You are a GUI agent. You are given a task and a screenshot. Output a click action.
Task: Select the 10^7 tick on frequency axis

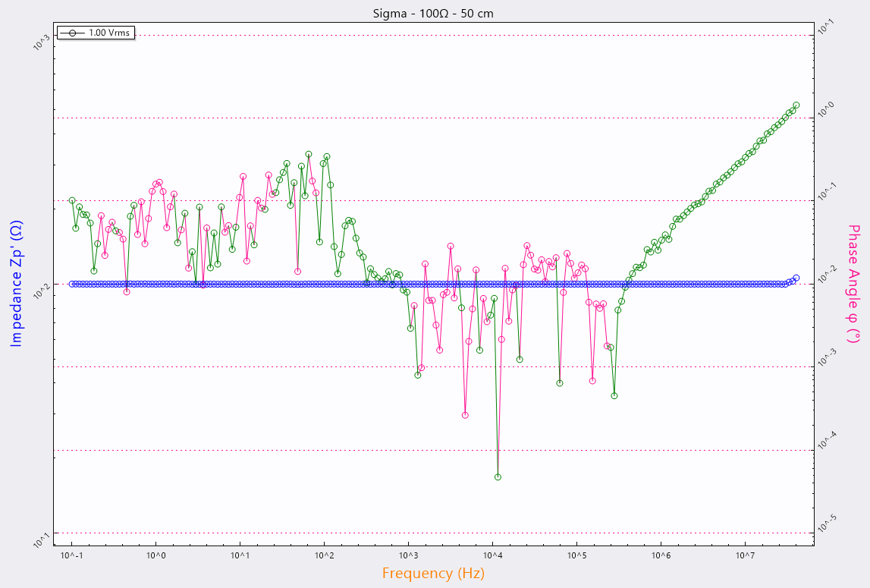pos(745,556)
